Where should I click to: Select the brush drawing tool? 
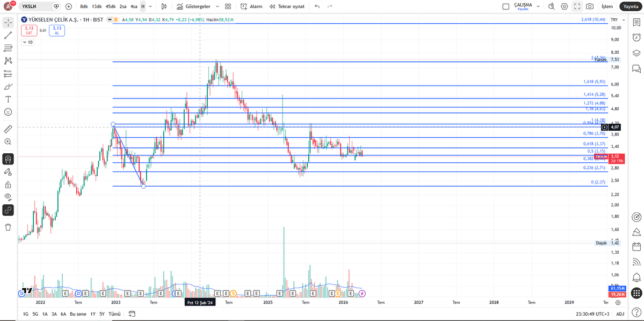[x=8, y=87]
